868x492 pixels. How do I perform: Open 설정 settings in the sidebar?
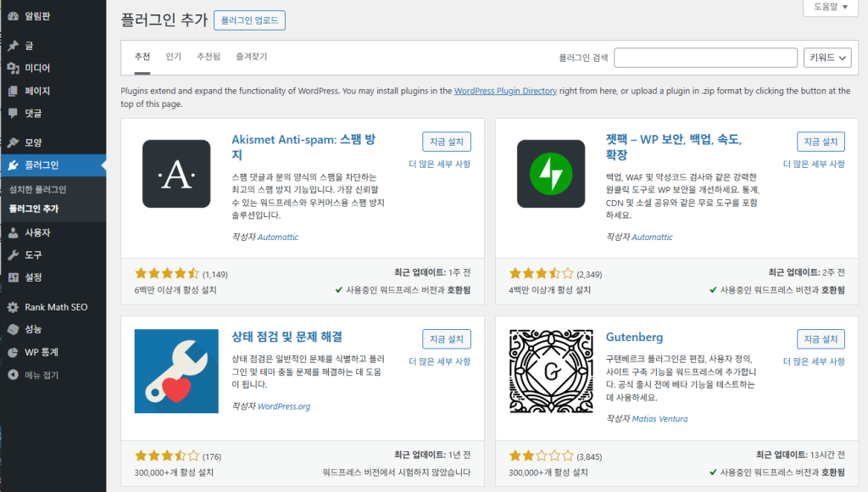pos(33,277)
